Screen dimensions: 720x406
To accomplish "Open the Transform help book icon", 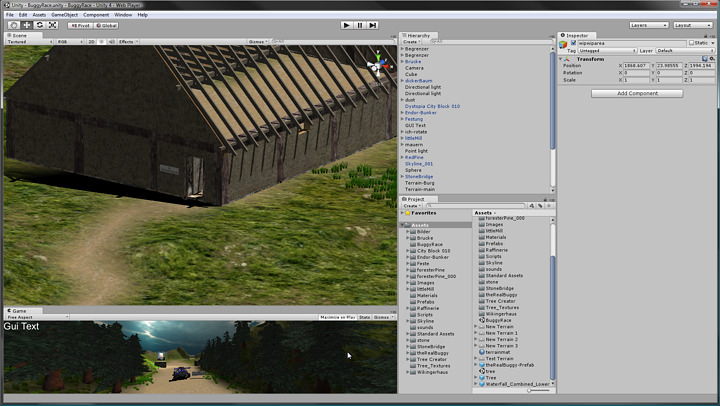I will tap(705, 59).
